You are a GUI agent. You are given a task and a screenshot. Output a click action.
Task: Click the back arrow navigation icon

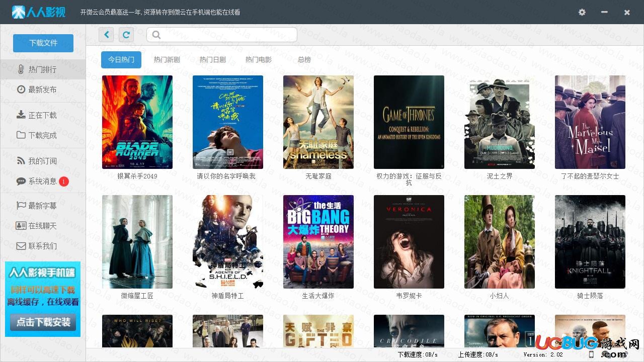[106, 35]
